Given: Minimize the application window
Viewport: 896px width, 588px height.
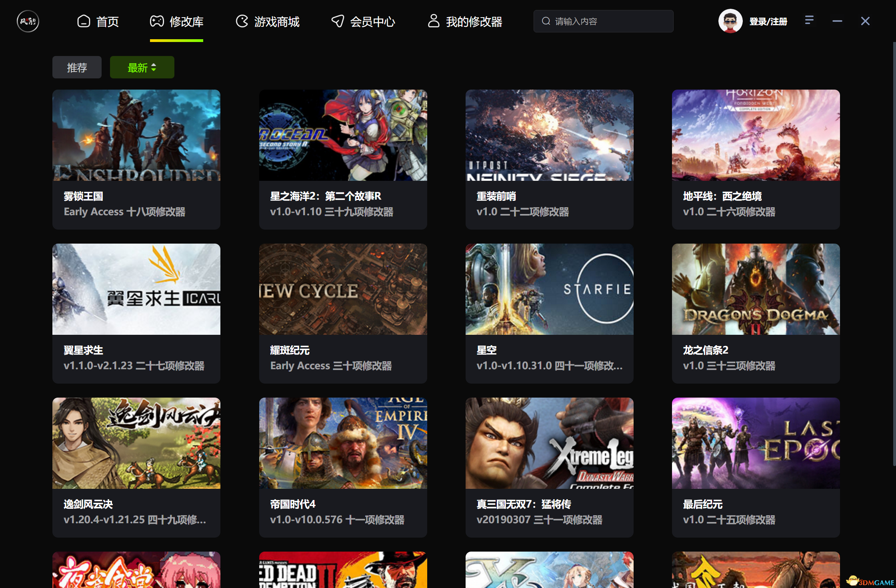Looking at the screenshot, I should tap(837, 21).
